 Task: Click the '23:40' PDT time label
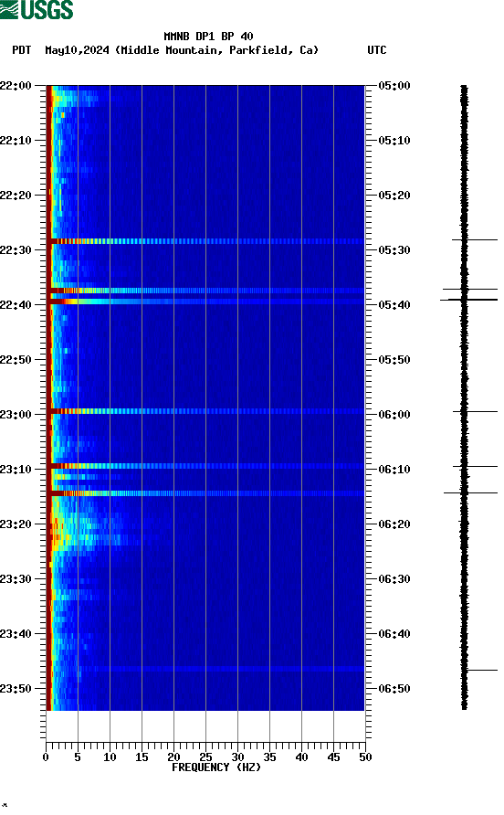pyautogui.click(x=16, y=634)
